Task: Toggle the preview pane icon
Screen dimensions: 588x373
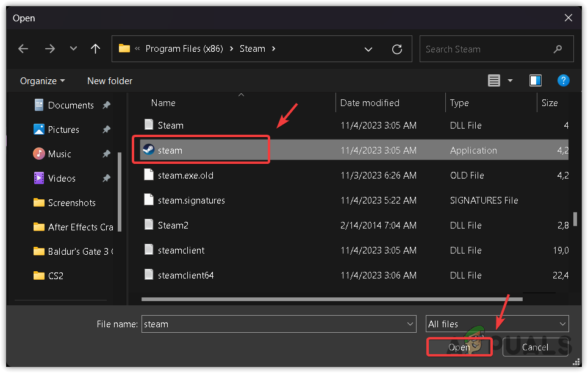Action: coord(535,80)
